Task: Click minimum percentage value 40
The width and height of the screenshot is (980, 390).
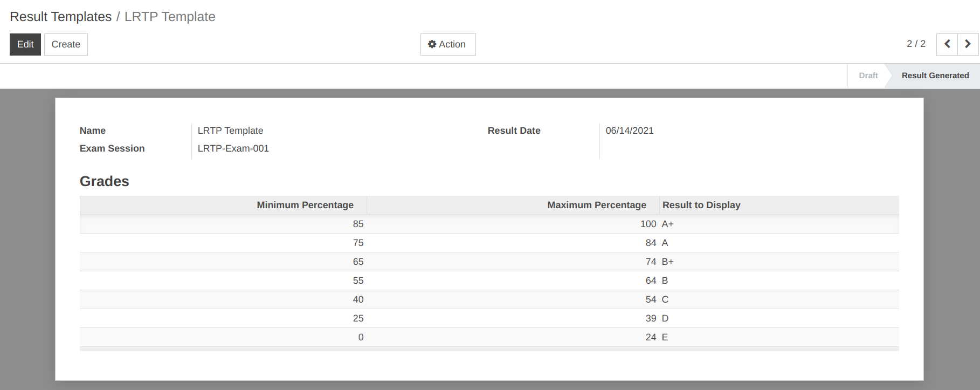Action: [358, 299]
